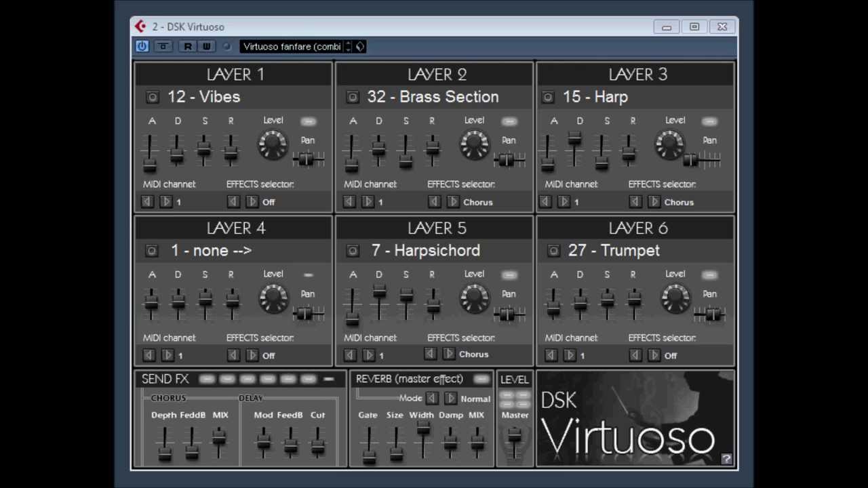Image resolution: width=868 pixels, height=488 pixels.
Task: Open Layer 5 Harpsichord instrument selector button
Action: click(353, 251)
